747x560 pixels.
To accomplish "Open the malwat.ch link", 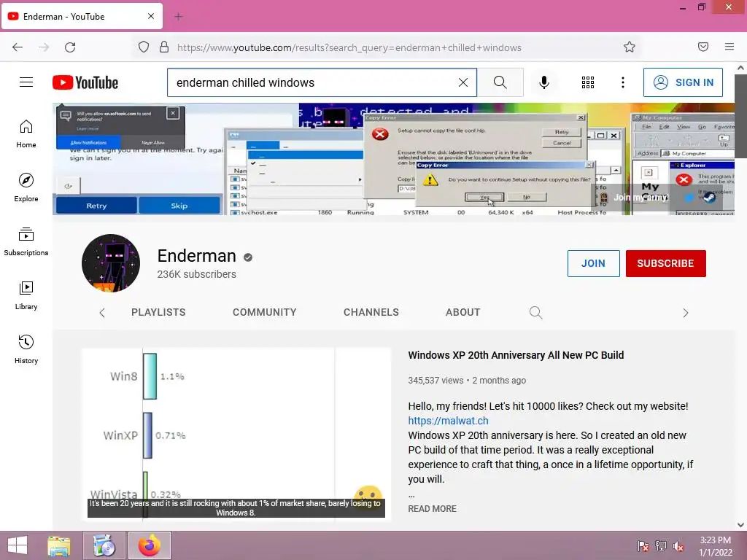I will pyautogui.click(x=448, y=421).
